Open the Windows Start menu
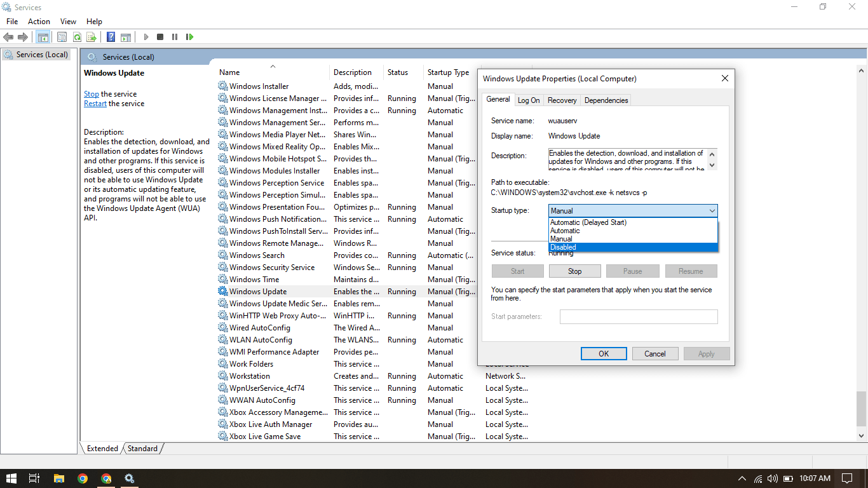 click(11, 478)
